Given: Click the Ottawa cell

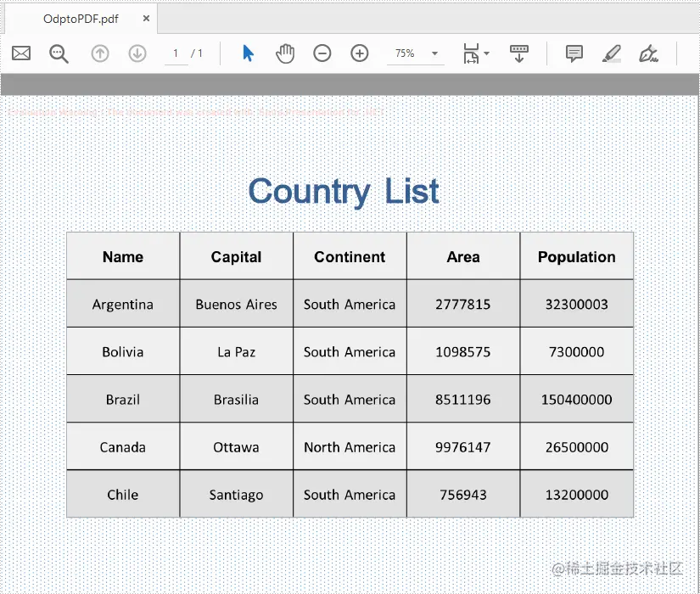Looking at the screenshot, I should (237, 446).
